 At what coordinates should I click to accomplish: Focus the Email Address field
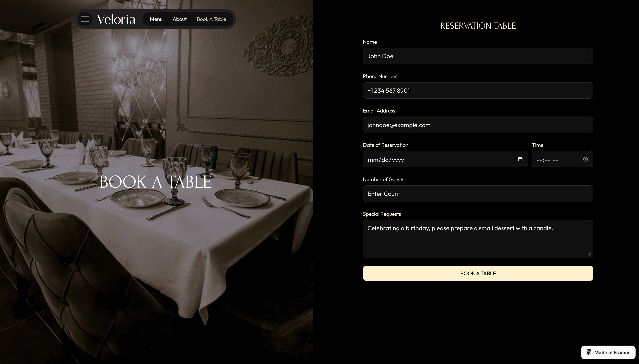pyautogui.click(x=478, y=125)
